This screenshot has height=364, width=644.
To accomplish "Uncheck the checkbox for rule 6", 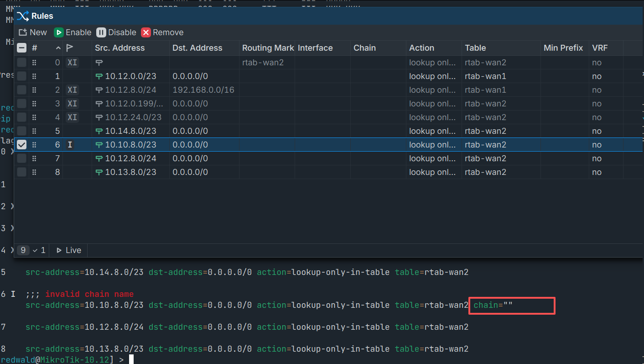I will [x=21, y=145].
